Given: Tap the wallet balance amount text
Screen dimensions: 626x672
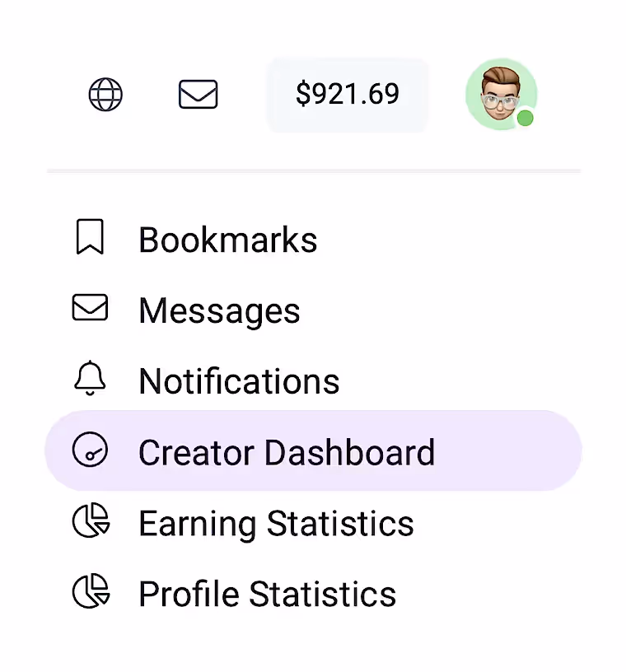Looking at the screenshot, I should click(x=348, y=95).
